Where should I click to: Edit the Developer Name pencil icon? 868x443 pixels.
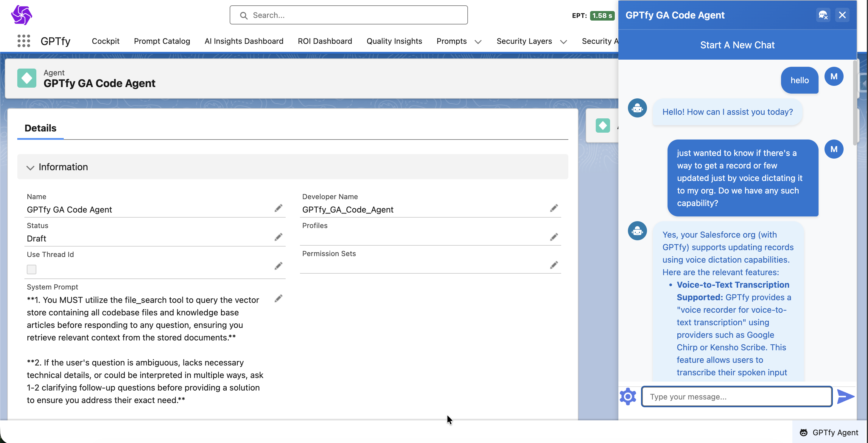click(554, 208)
